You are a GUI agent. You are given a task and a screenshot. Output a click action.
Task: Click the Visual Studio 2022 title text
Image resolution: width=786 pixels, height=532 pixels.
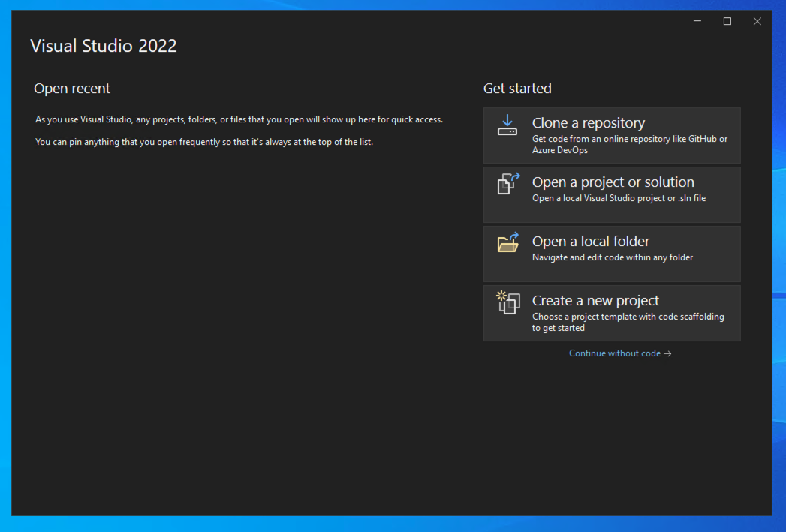pyautogui.click(x=104, y=46)
